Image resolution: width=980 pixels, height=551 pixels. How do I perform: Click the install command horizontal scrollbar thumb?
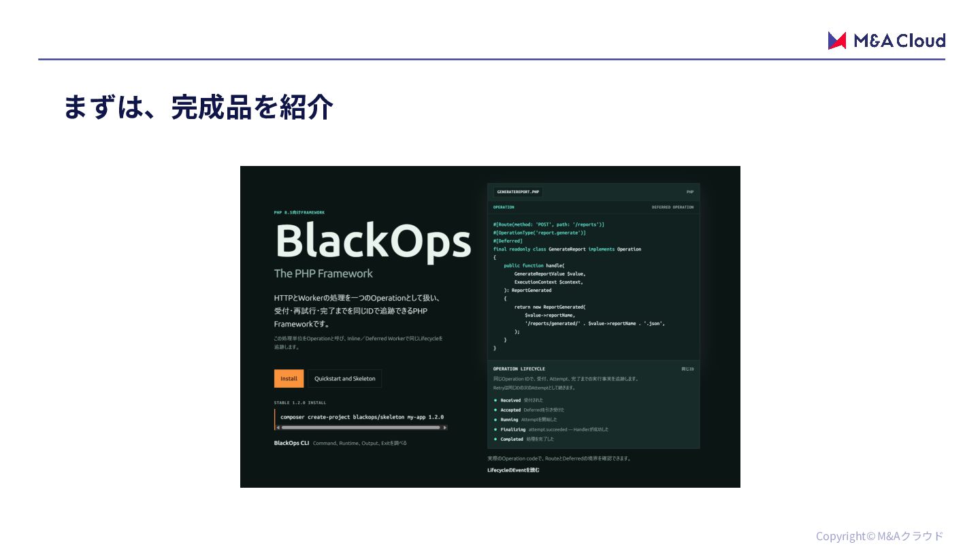361,427
